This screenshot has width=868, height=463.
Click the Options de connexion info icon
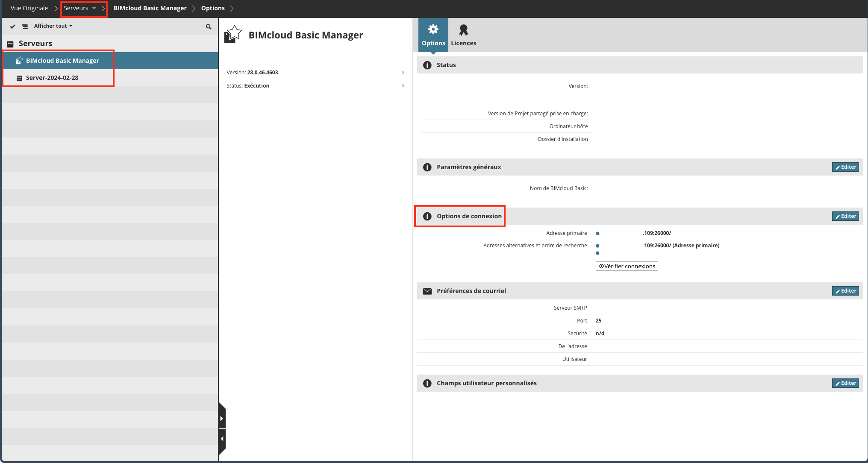427,216
